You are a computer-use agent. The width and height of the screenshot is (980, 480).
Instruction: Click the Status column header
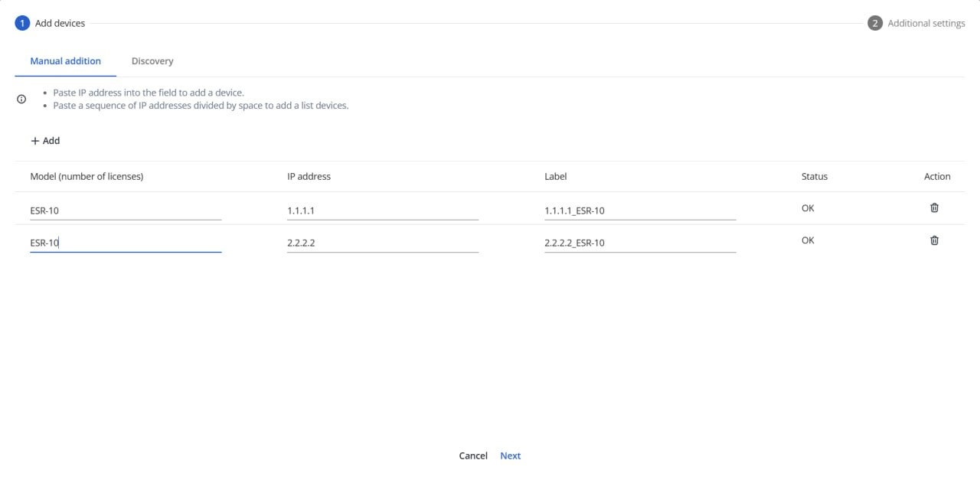[814, 176]
